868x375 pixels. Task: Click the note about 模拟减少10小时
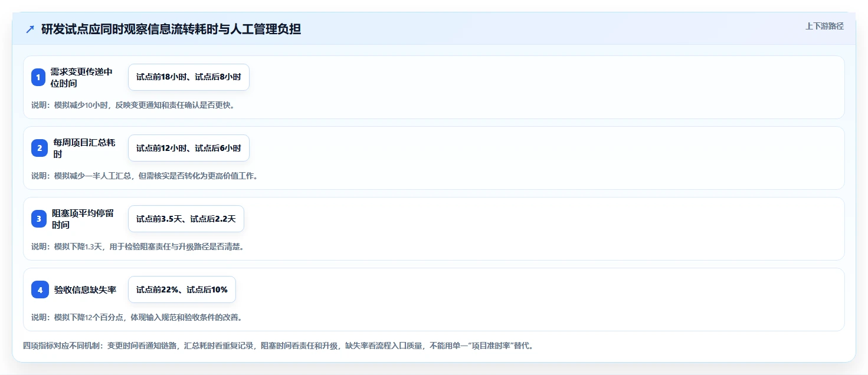(133, 105)
